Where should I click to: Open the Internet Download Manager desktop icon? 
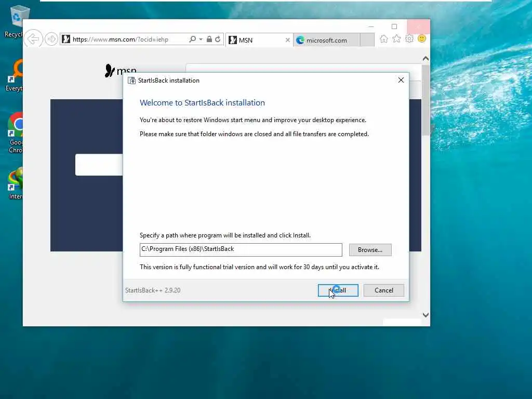click(x=15, y=183)
